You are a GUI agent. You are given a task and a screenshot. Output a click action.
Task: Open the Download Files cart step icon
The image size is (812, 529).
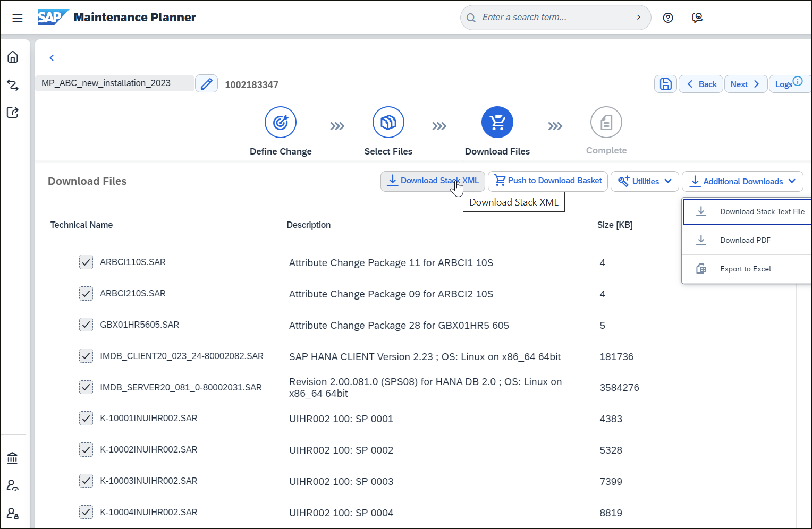tap(497, 122)
